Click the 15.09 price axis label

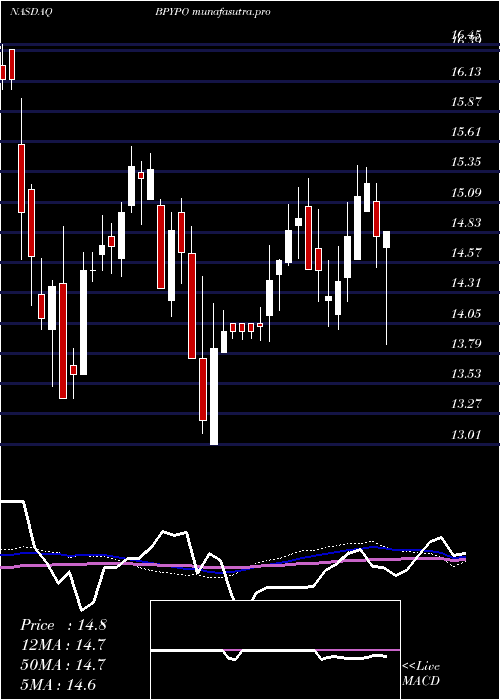coord(467,192)
